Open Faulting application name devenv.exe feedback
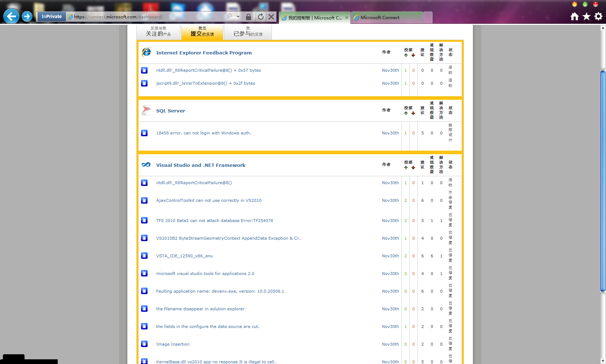The height and width of the screenshot is (364, 606). (x=222, y=291)
